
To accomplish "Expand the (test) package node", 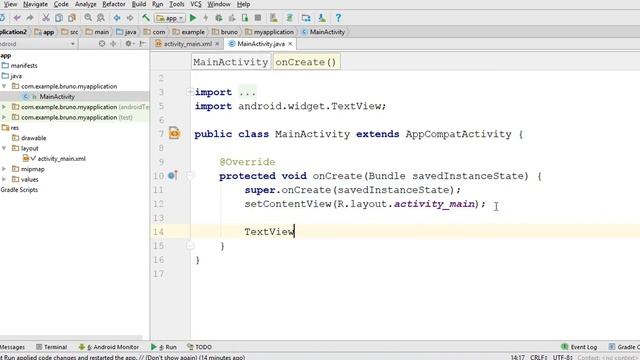I will click(4, 117).
